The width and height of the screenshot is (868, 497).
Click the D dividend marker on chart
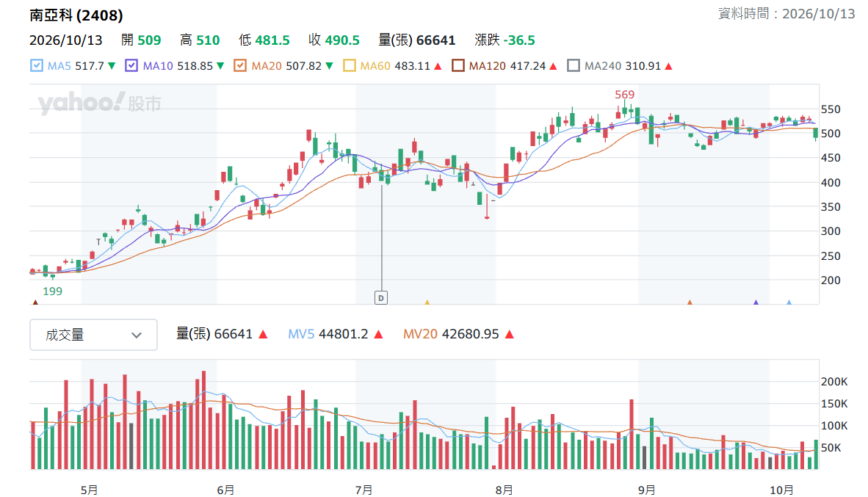381,298
